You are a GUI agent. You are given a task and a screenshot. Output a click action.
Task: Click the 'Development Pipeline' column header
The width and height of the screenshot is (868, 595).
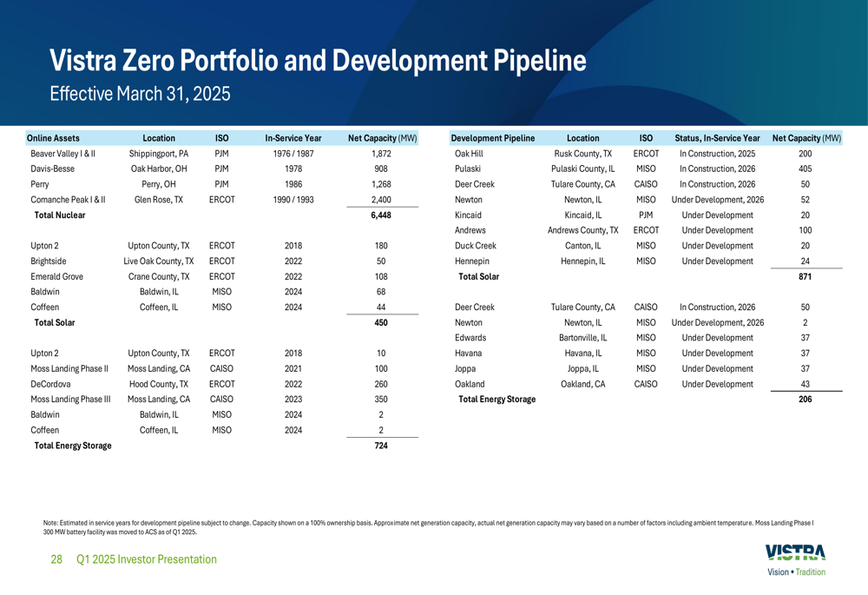[493, 138]
